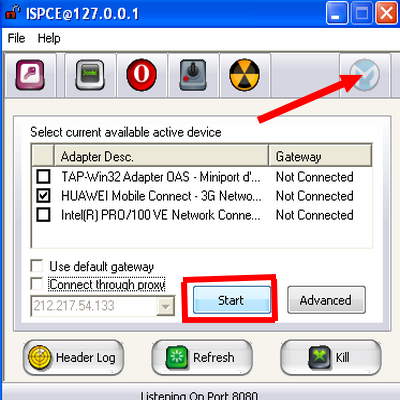This screenshot has height=400, width=400.
Task: Click the Start button
Action: tap(232, 300)
